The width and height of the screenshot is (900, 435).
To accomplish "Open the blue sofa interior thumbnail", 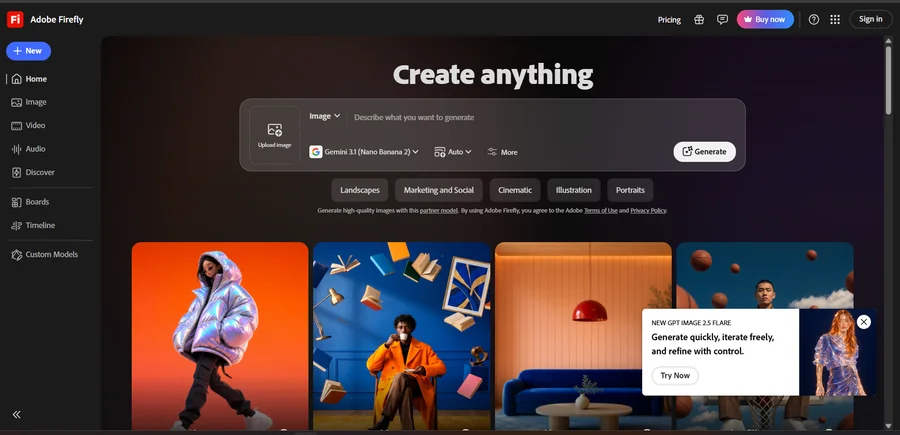I will point(583,336).
